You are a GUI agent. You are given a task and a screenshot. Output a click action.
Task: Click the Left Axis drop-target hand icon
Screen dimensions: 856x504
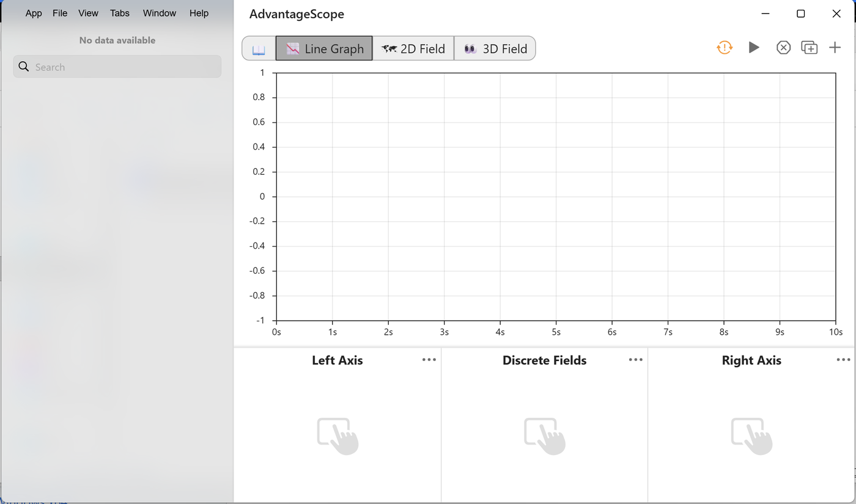(x=338, y=436)
